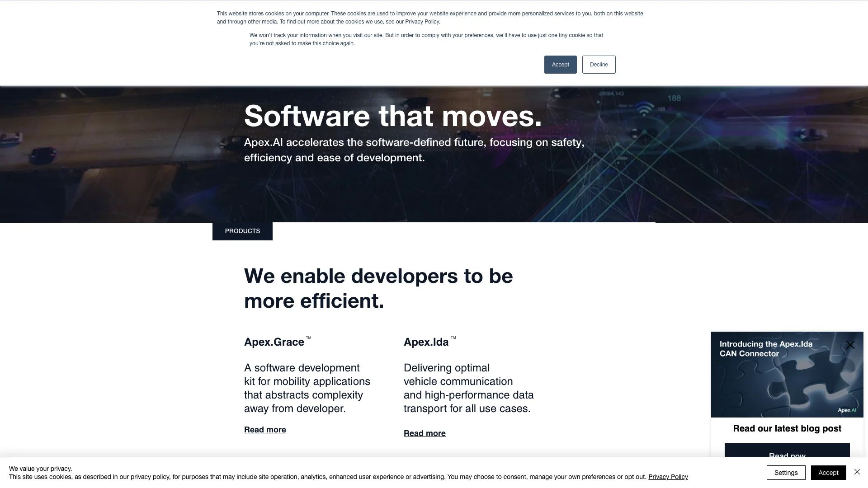Read more about Apex.Grace SDK
The height and width of the screenshot is (488, 868).
point(265,429)
